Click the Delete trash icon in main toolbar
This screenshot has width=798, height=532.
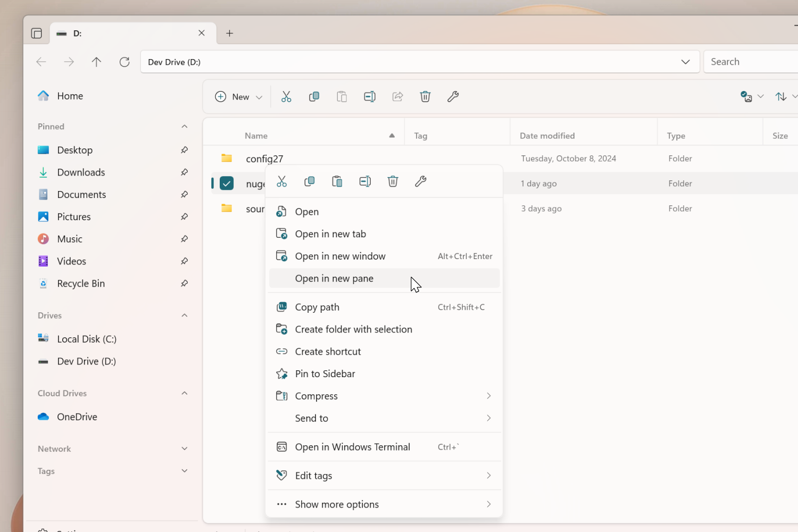tap(425, 97)
